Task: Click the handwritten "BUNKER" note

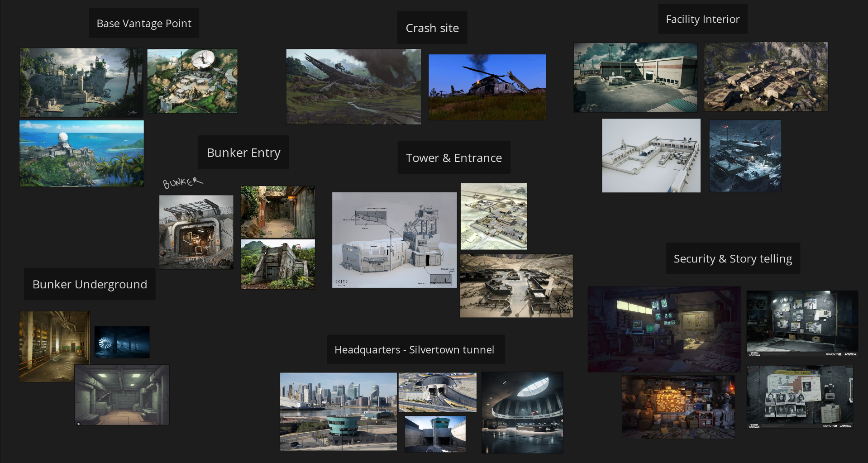Action: coord(182,182)
